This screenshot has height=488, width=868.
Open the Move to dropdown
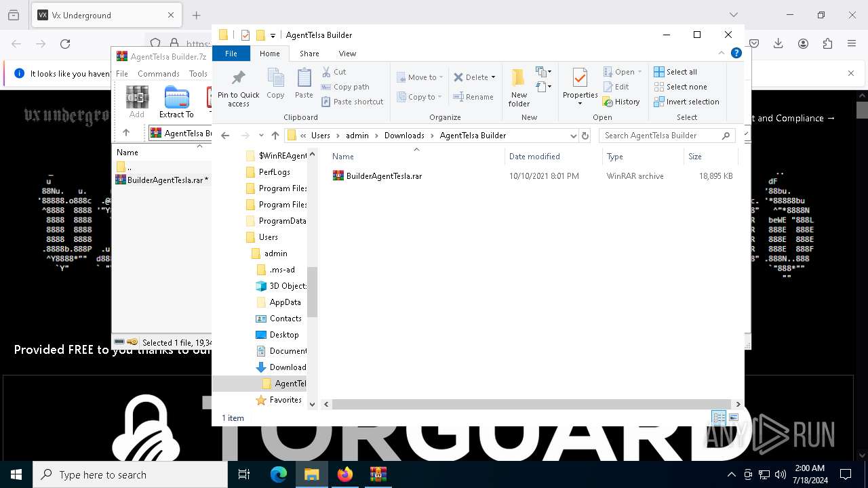tap(420, 77)
